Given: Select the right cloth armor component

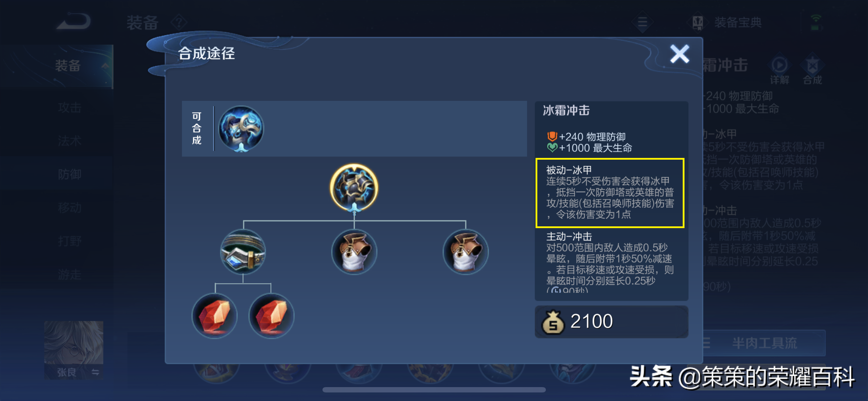Looking at the screenshot, I should [465, 252].
